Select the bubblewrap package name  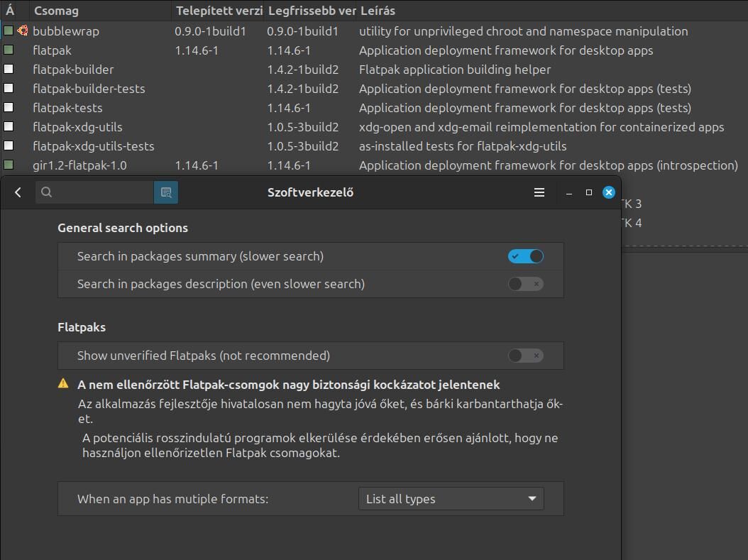[x=66, y=31]
